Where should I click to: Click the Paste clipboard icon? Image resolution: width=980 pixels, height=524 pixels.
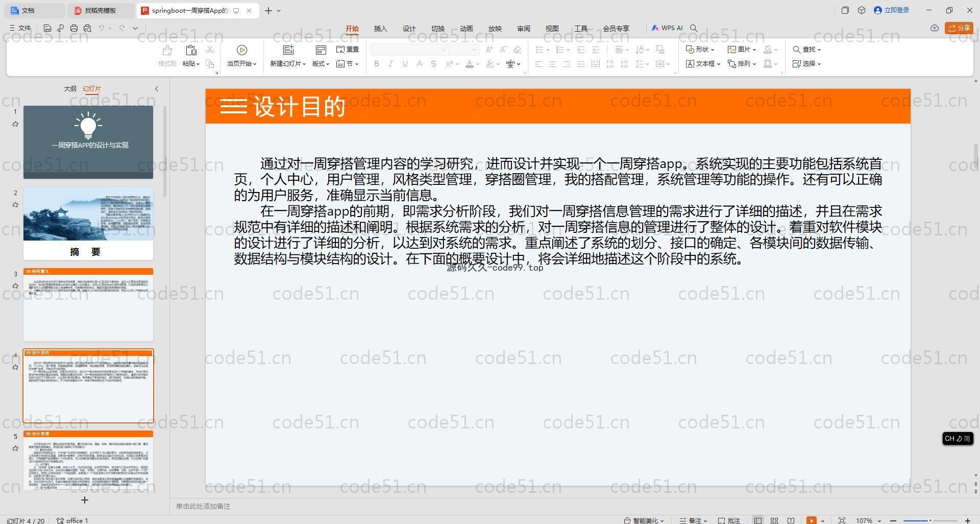point(191,50)
